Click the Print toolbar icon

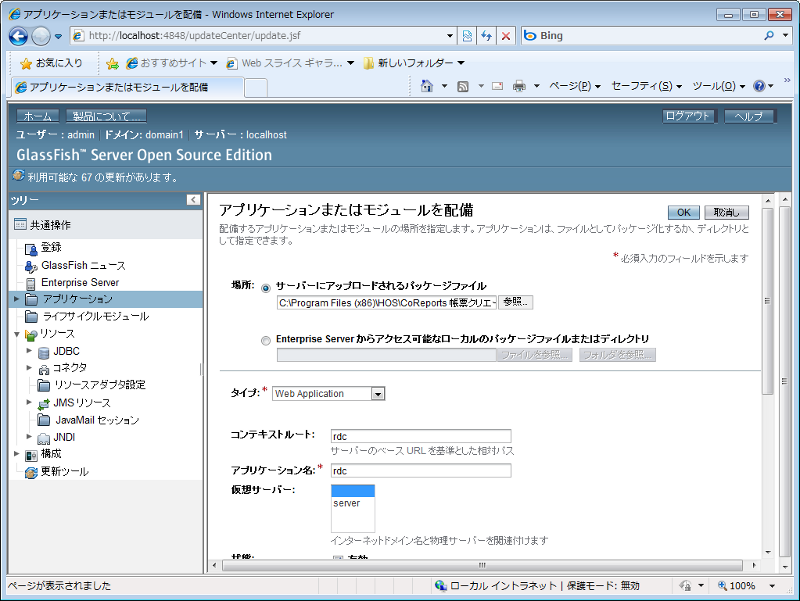point(519,86)
